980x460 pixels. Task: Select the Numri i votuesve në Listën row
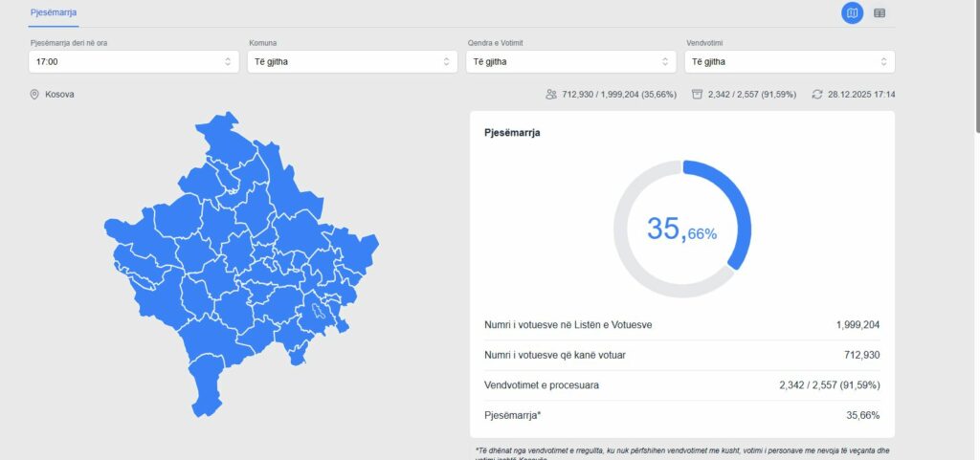(x=681, y=325)
